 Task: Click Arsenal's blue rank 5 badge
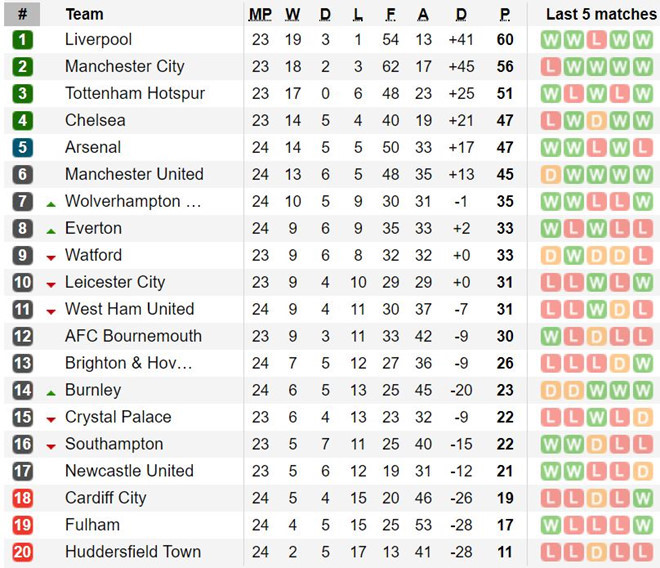coord(22,147)
